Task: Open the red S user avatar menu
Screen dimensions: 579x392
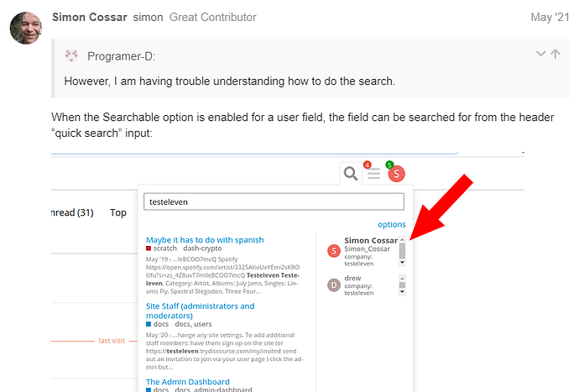Action: click(397, 174)
